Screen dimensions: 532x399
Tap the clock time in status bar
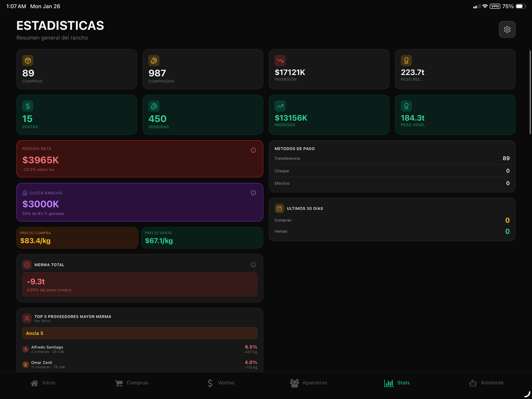(16, 6)
